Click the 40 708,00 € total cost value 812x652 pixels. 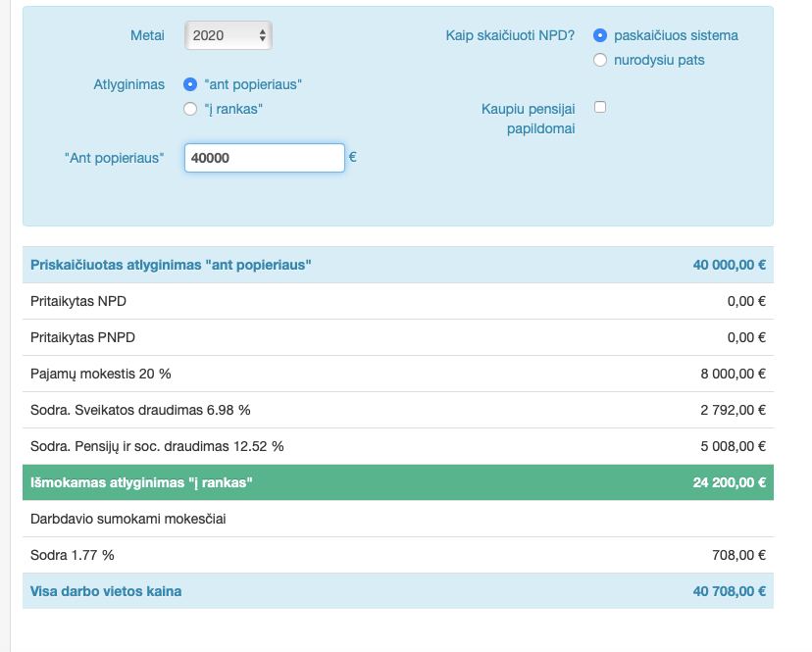click(x=730, y=591)
